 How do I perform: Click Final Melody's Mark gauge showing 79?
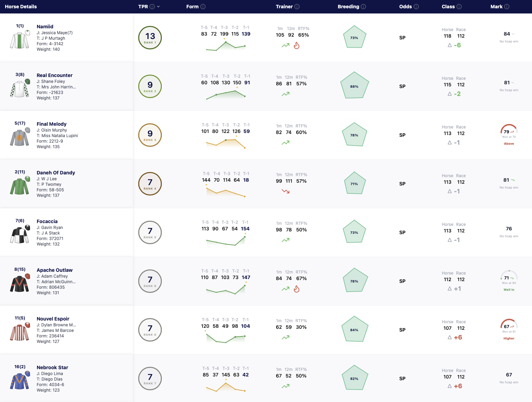click(509, 131)
